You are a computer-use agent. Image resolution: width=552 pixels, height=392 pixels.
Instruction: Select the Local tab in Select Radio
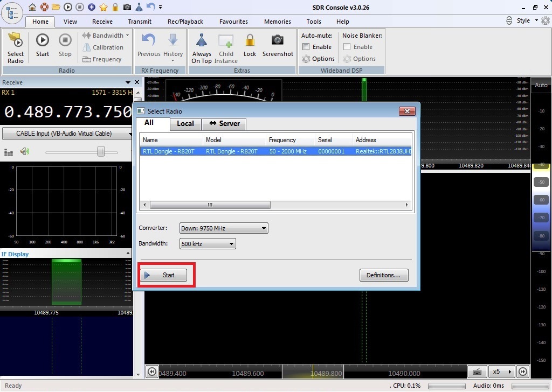click(x=185, y=123)
